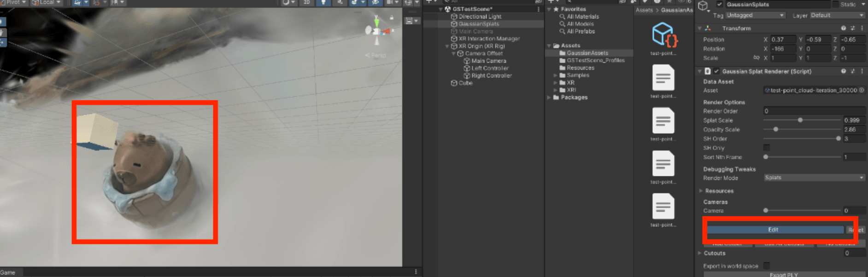Click the Export PLY button

784,275
